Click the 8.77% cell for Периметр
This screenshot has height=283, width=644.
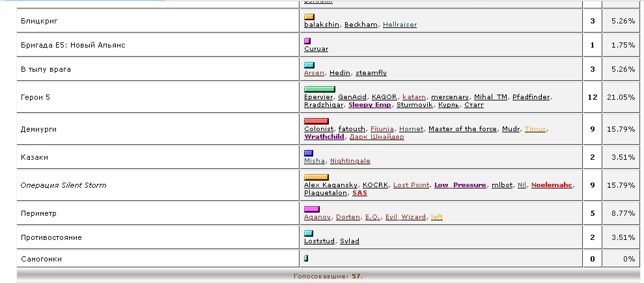point(621,213)
